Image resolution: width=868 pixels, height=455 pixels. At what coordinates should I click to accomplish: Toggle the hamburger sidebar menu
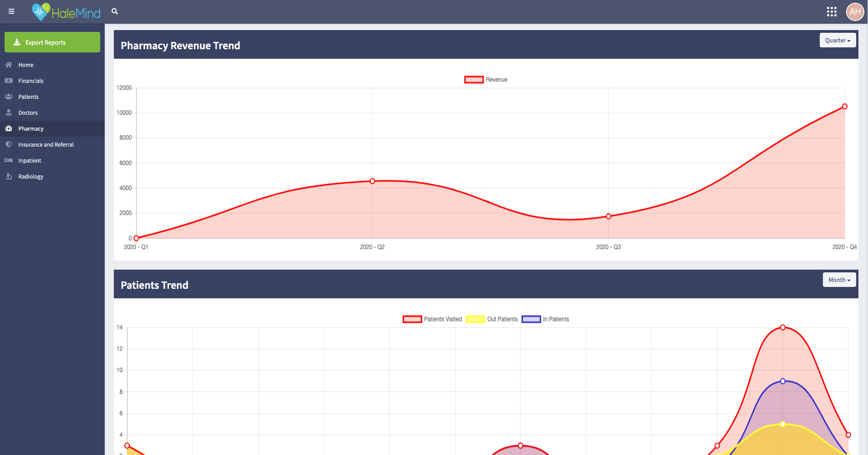point(11,11)
